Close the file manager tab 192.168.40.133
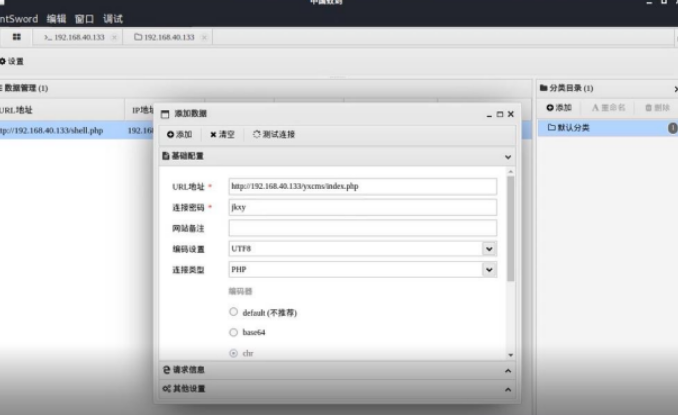This screenshot has width=678, height=415. click(204, 38)
